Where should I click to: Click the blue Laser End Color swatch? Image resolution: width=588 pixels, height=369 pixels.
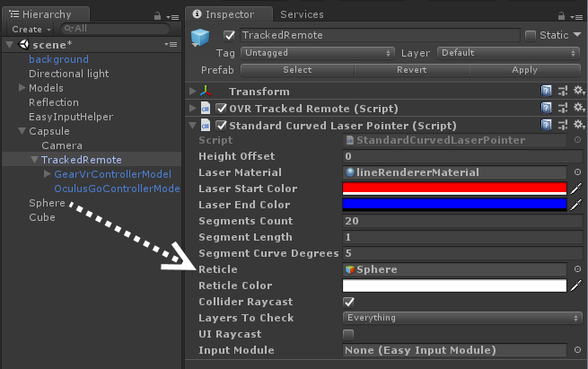coord(454,205)
